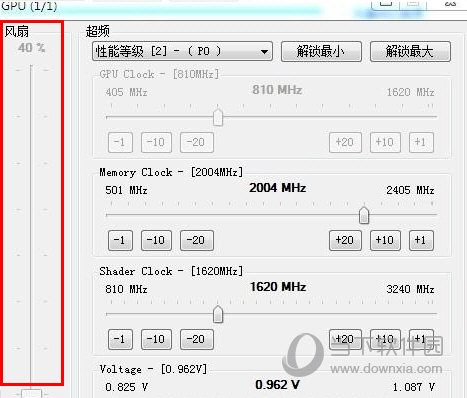Increase Memory Clock by 20
The image size is (467, 398).
(345, 240)
